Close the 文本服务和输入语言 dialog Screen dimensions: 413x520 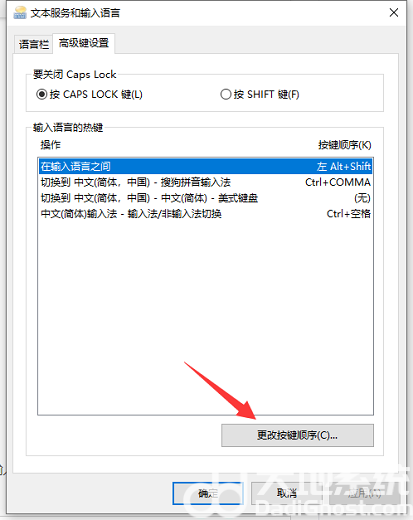(394, 13)
